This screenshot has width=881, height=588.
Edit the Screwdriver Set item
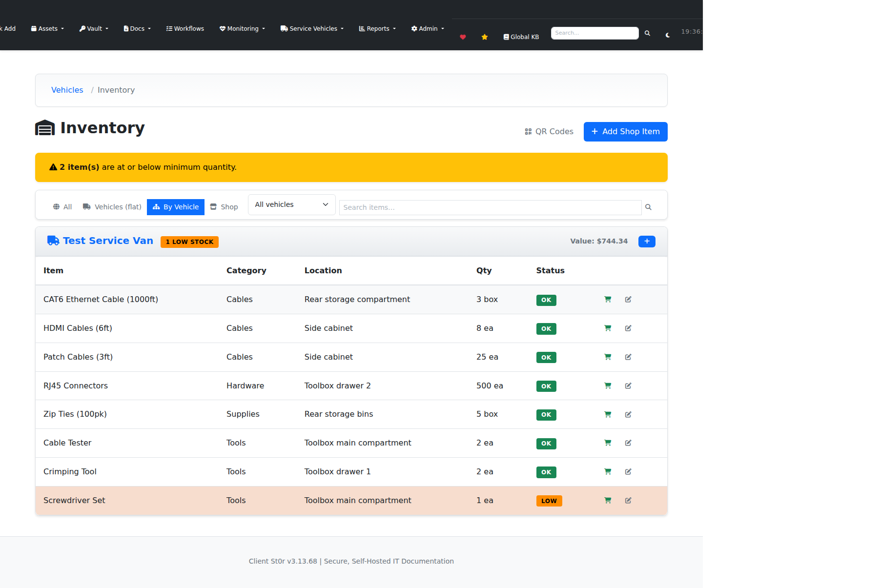[628, 501]
